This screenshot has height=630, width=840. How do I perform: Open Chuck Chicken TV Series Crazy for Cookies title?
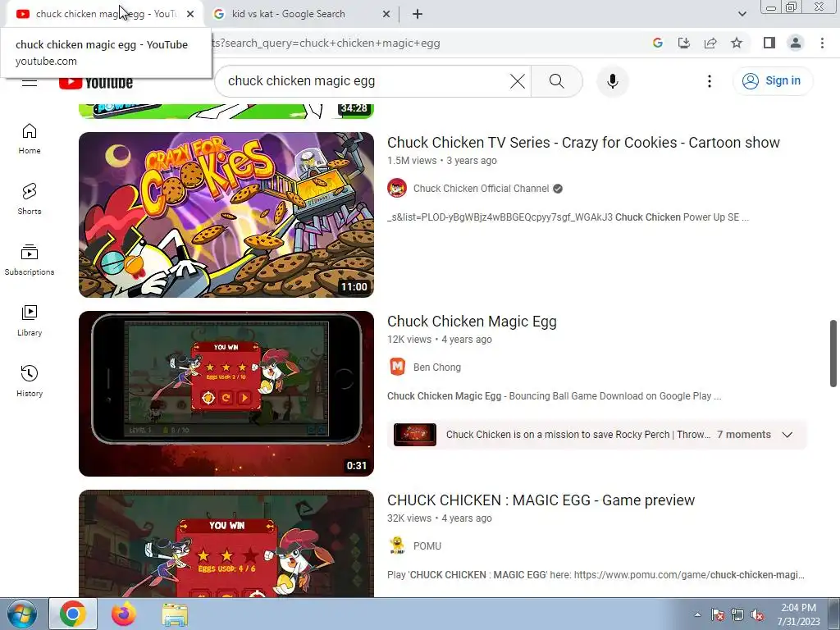click(583, 143)
